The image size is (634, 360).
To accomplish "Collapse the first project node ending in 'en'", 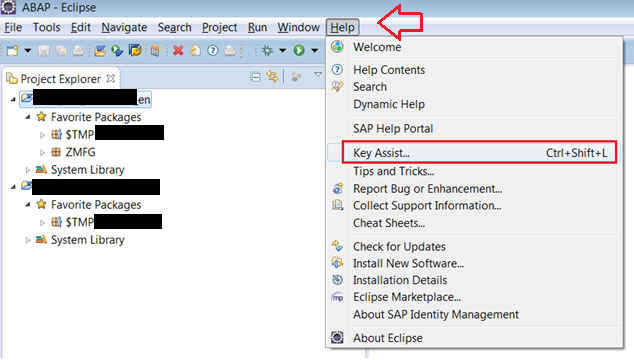I will point(13,99).
